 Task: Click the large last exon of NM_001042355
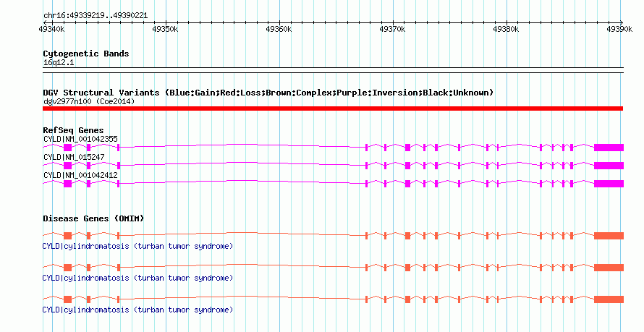coord(609,148)
